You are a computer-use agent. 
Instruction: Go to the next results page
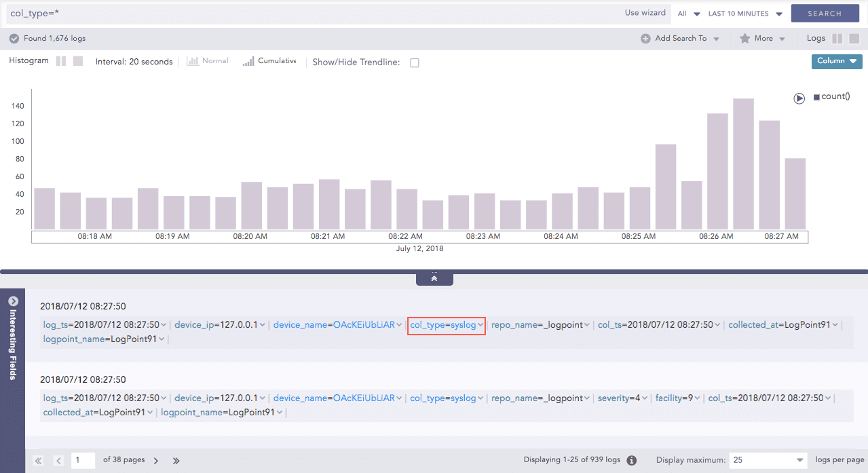156,461
